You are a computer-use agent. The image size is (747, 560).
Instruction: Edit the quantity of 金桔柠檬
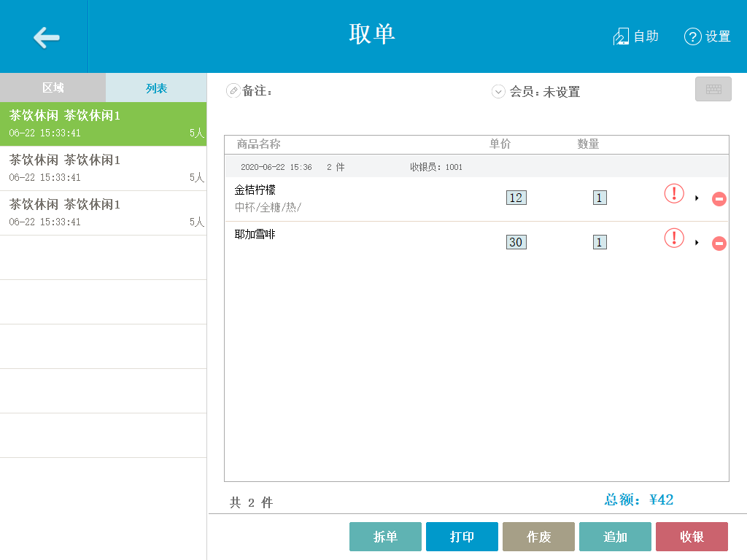coord(600,198)
